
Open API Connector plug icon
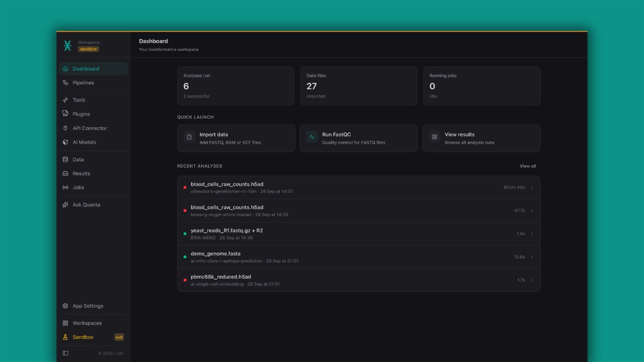coord(65,128)
